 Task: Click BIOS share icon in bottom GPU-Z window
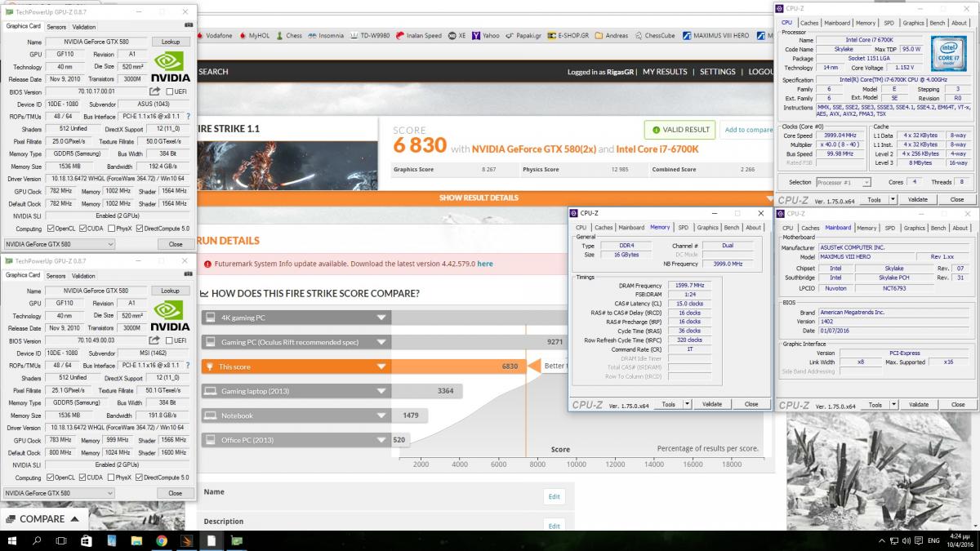pos(155,340)
